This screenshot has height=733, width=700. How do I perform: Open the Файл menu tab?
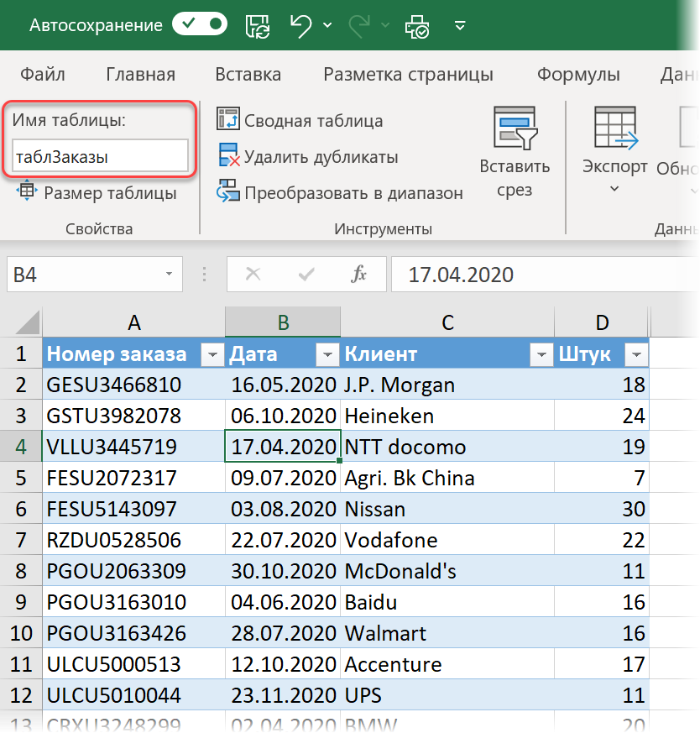point(43,75)
